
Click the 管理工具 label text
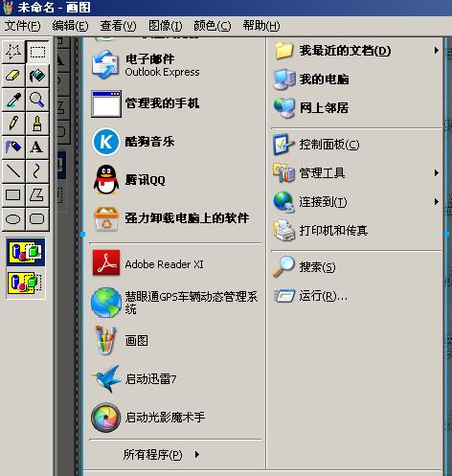pos(322,173)
